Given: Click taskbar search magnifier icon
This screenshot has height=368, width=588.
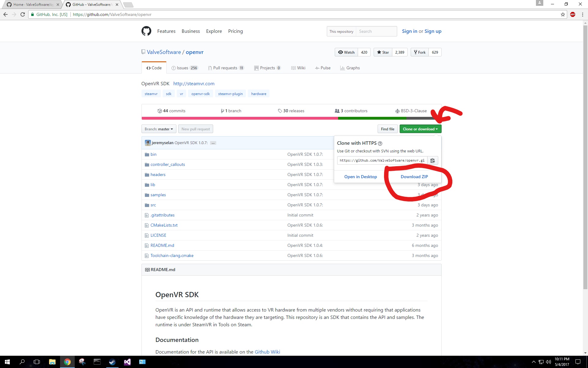Looking at the screenshot, I should pyautogui.click(x=22, y=362).
